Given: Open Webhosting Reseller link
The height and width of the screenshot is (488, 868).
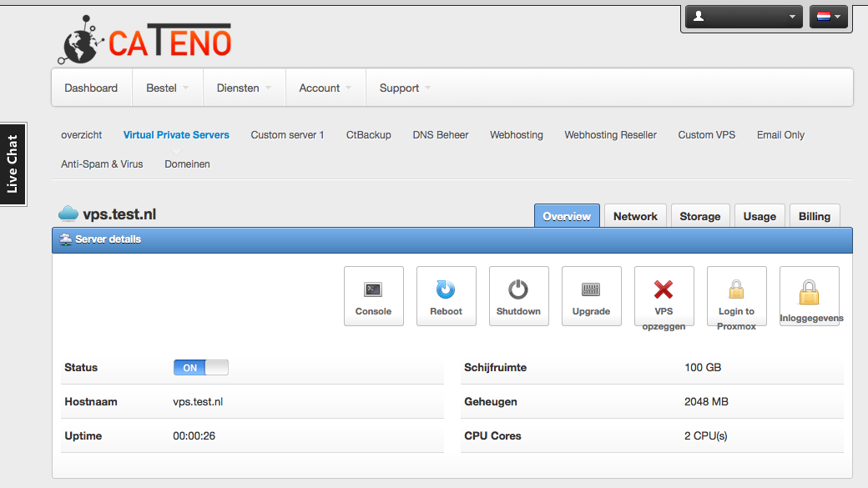Looking at the screenshot, I should 611,135.
